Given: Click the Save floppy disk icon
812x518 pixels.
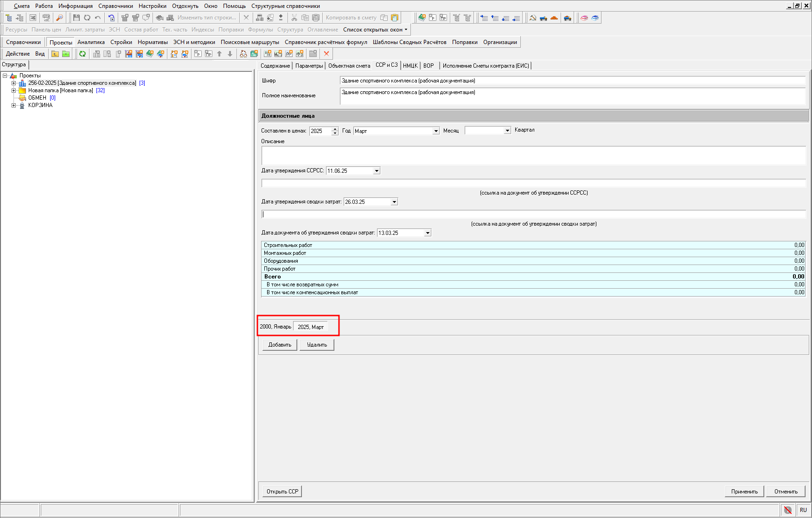Looking at the screenshot, I should (x=77, y=18).
